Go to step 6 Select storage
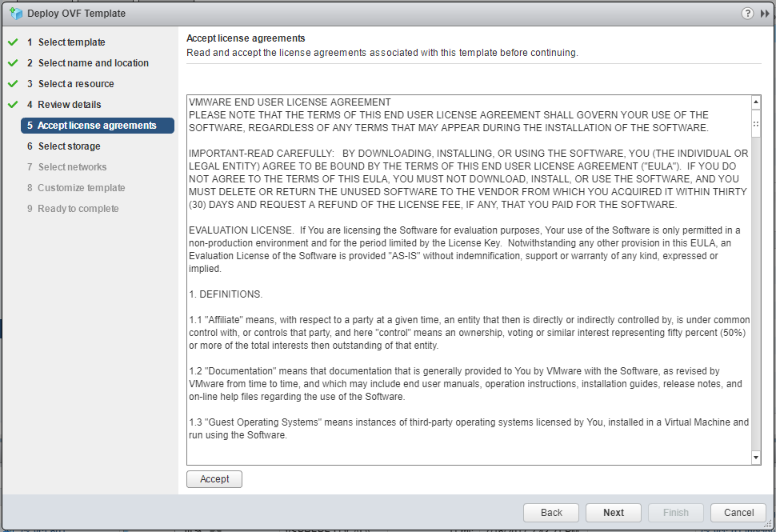This screenshot has width=776, height=532. (69, 146)
